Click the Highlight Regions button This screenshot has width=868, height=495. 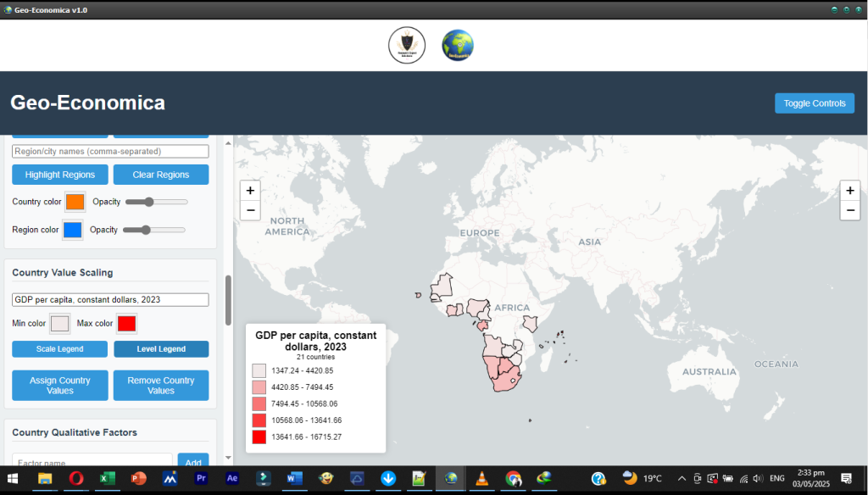coord(59,175)
